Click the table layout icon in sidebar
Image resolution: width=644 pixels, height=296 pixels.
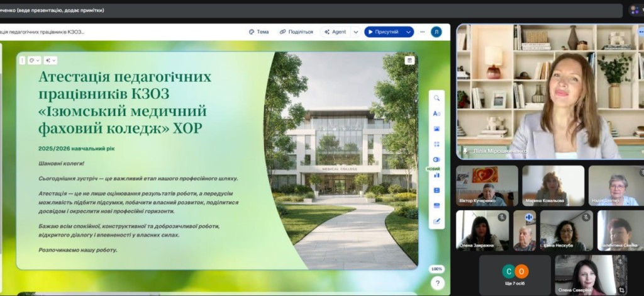436,190
